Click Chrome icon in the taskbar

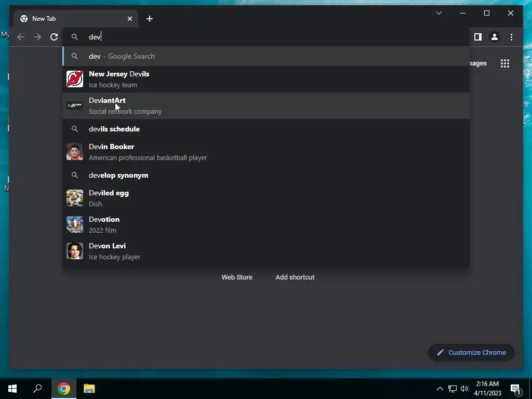[64, 389]
